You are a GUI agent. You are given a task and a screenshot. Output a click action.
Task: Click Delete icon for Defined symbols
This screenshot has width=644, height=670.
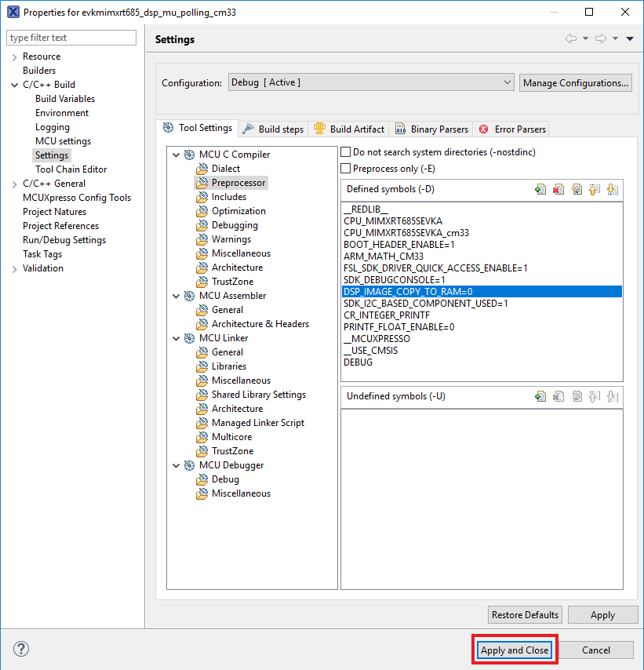[558, 189]
